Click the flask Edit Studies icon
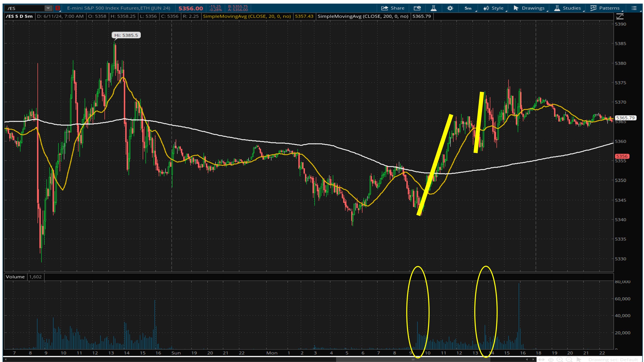Image resolution: width=644 pixels, height=362 pixels. pyautogui.click(x=433, y=8)
